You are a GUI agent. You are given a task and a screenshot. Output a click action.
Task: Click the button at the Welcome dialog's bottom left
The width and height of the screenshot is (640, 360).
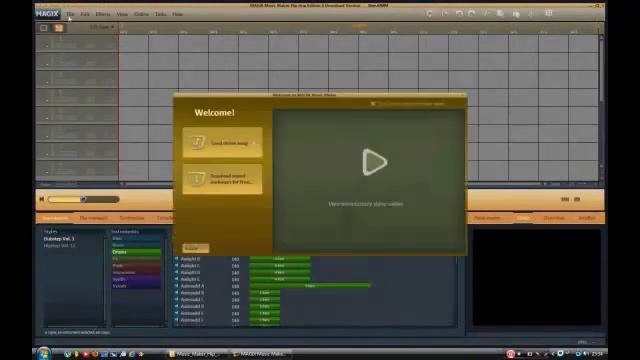pos(196,248)
